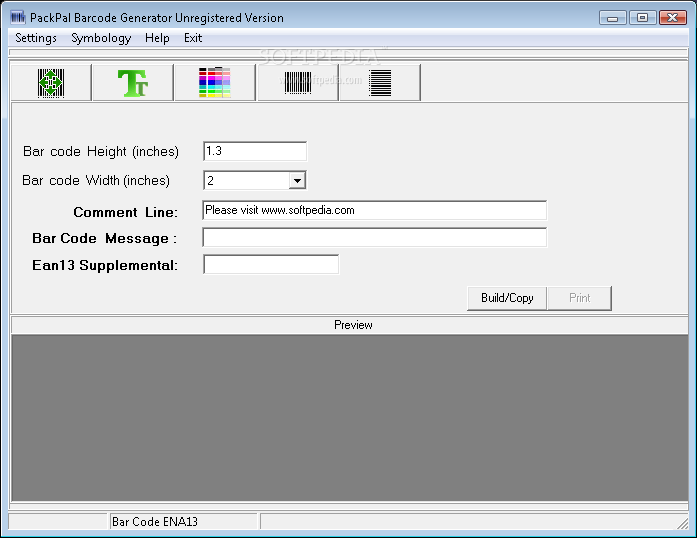Open the font settings icon with green T
Viewport: 697px width, 538px height.
[x=133, y=83]
